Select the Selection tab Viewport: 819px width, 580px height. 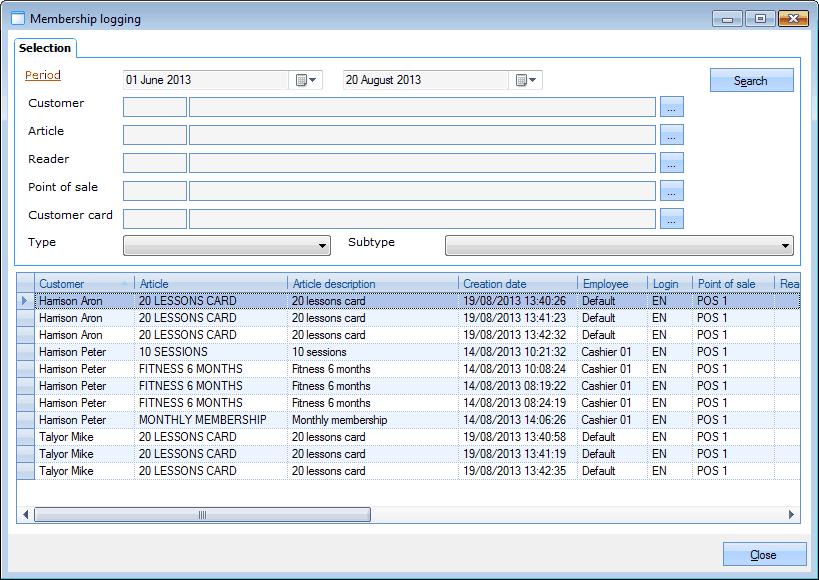[x=45, y=48]
